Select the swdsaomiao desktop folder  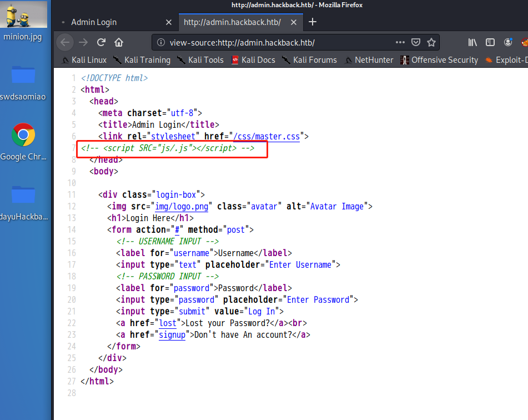click(23, 83)
